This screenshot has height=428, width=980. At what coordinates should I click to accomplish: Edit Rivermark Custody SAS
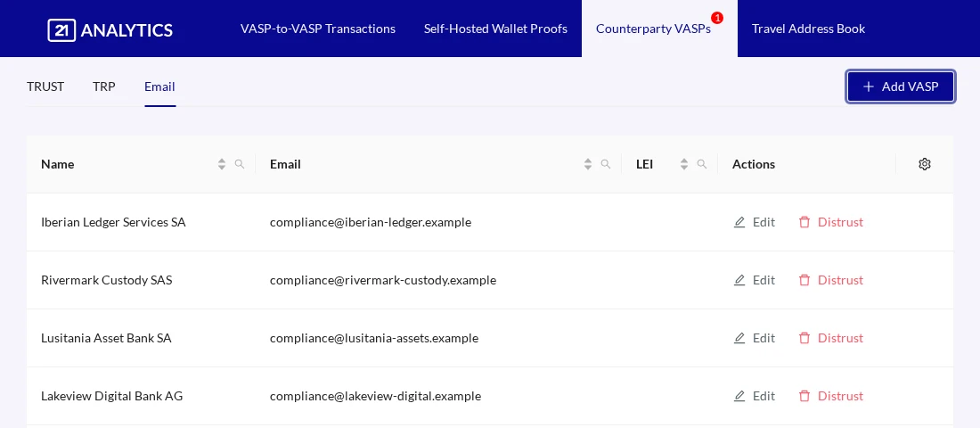tap(755, 280)
